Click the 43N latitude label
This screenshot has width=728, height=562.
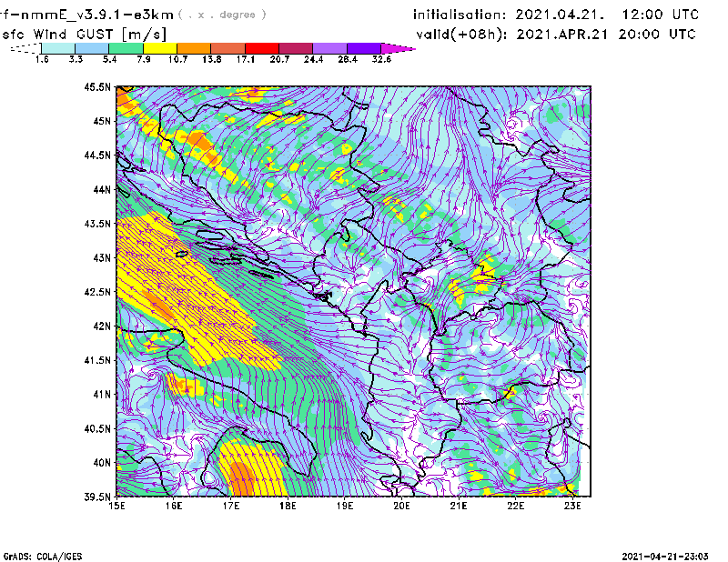(102, 257)
